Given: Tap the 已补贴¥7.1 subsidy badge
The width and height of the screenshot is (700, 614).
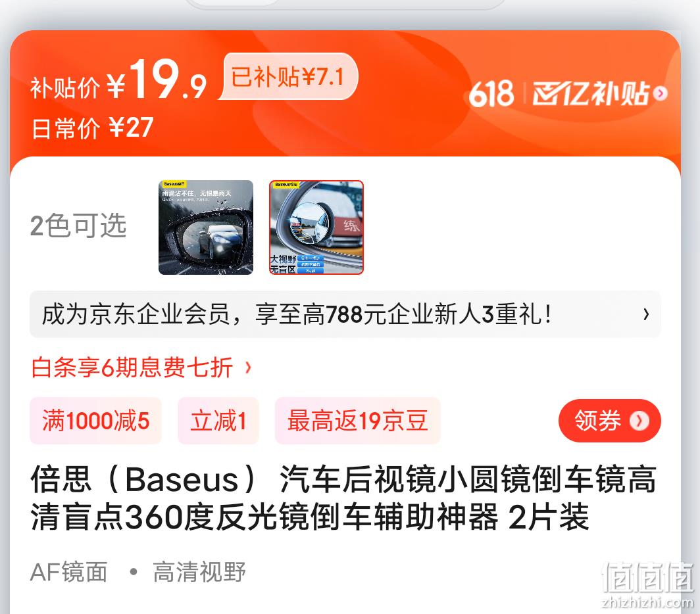Looking at the screenshot, I should point(288,76).
